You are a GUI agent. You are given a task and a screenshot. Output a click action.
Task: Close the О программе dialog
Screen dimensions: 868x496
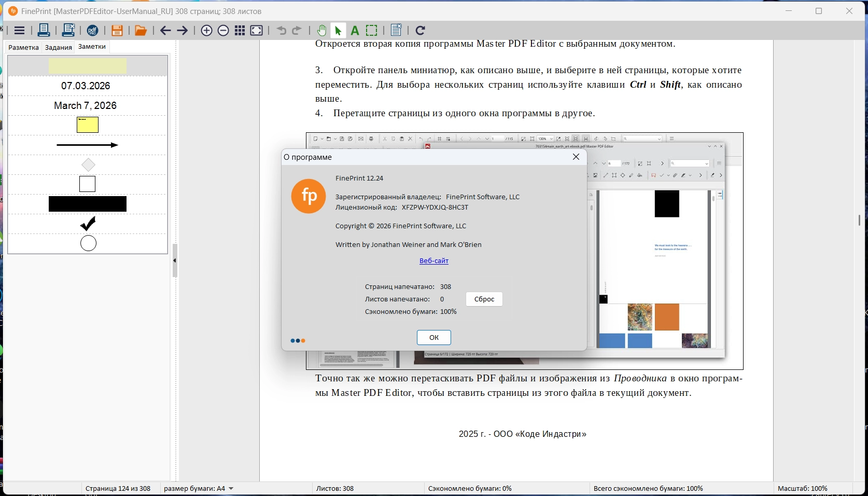point(576,157)
